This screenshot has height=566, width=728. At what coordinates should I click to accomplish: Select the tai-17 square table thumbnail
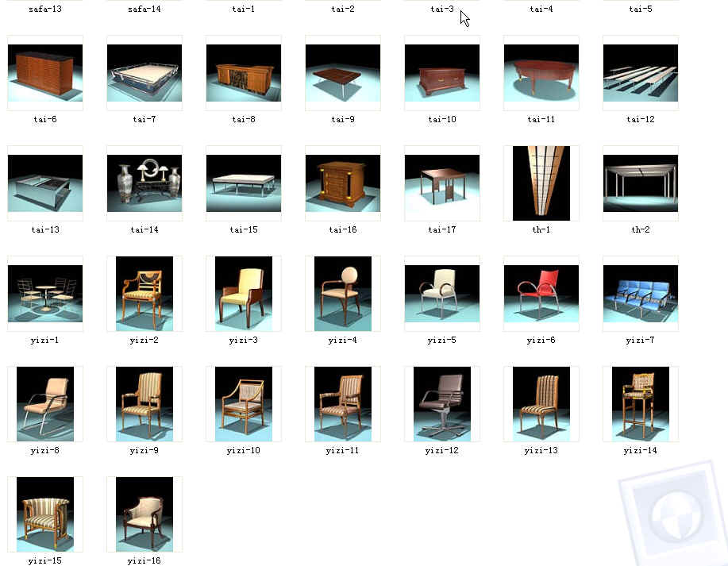click(x=442, y=183)
